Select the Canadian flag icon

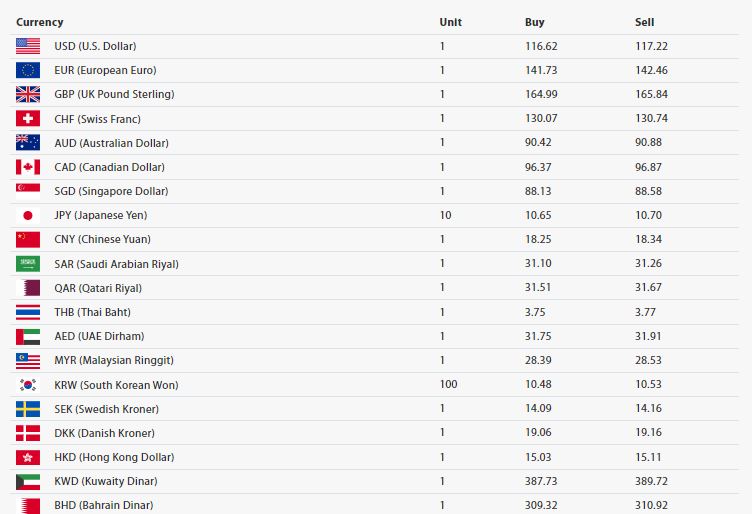28,167
